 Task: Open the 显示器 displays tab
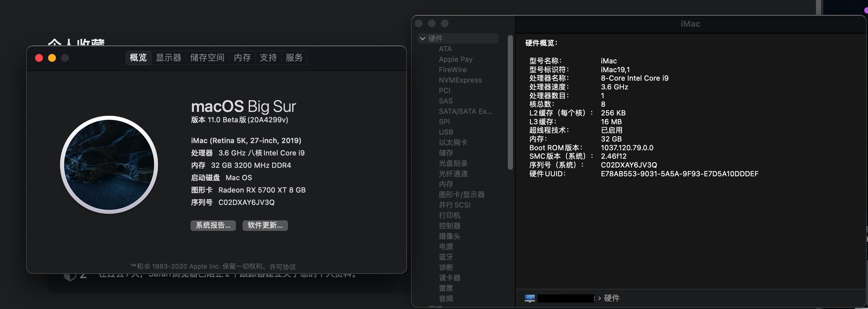[x=168, y=58]
